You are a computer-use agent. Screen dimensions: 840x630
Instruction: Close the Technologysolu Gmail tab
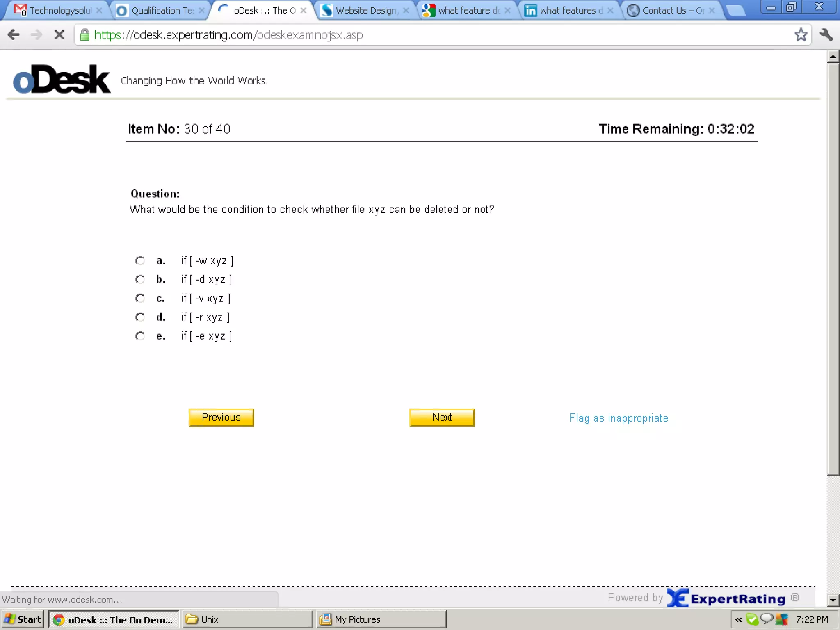(99, 11)
